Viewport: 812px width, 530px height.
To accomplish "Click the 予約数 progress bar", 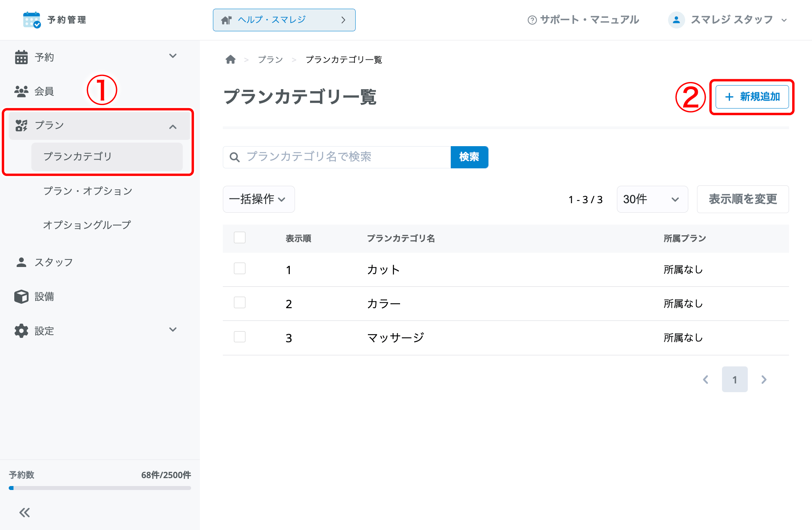I will [x=100, y=488].
